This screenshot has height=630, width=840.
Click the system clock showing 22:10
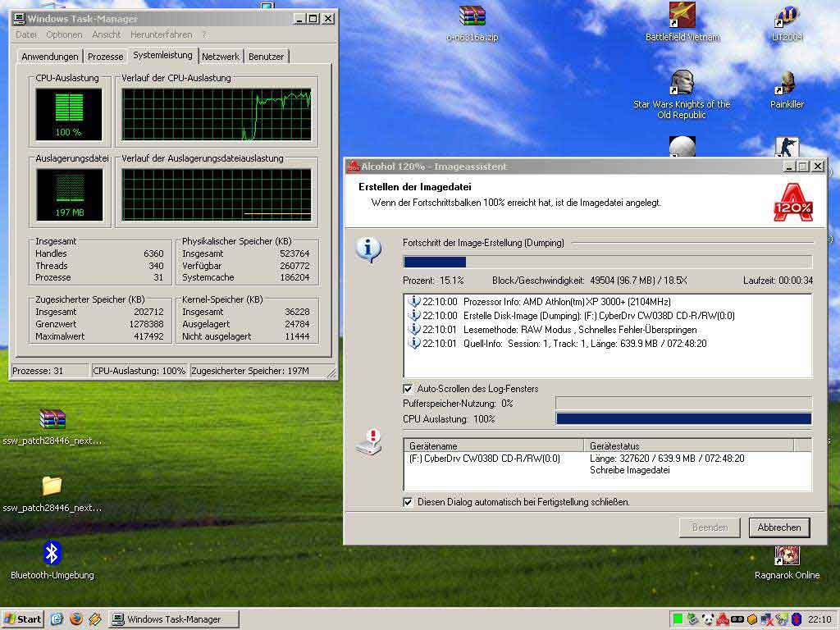click(819, 619)
